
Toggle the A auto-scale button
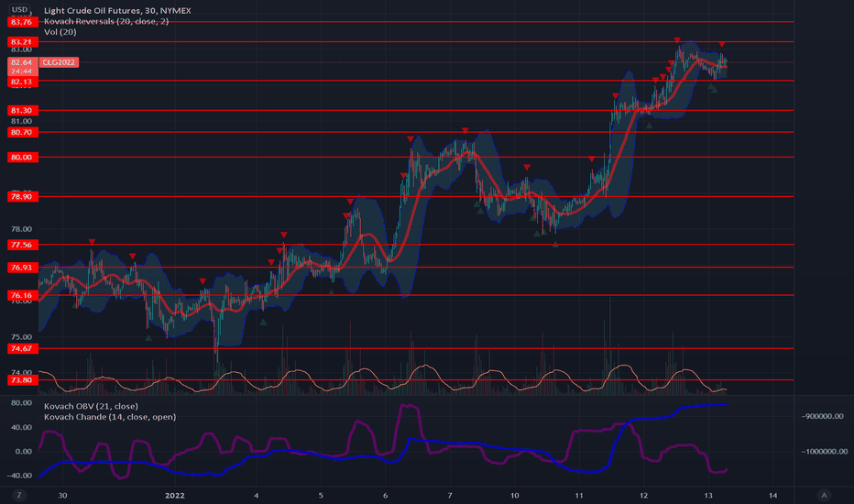tap(824, 495)
